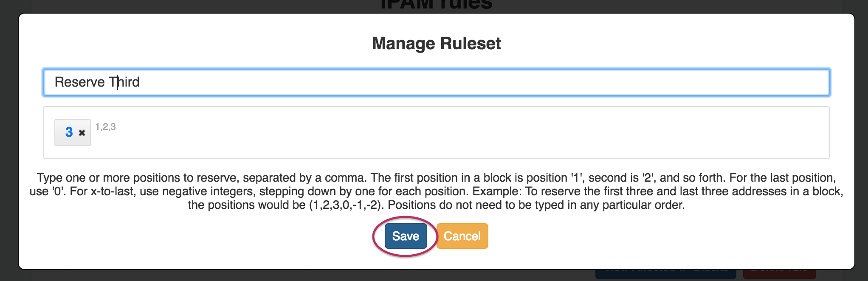Place cursor on the word Third
The image size is (868, 281).
coord(124,82)
